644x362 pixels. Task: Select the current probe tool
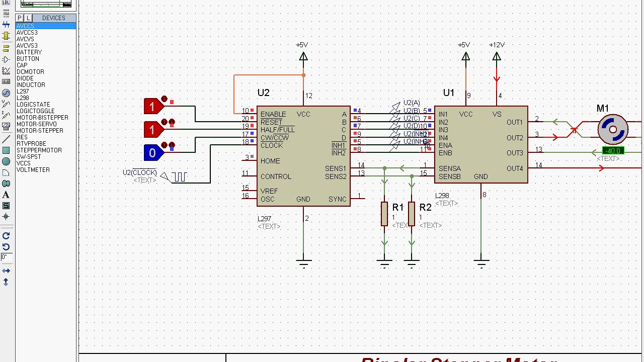6,115
